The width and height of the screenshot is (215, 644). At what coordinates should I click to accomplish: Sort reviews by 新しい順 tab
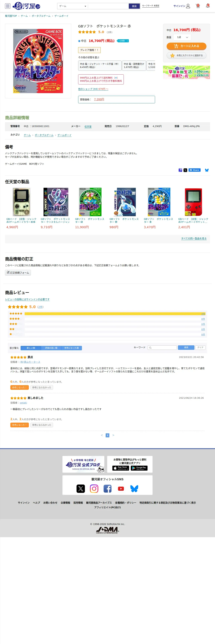click(31, 348)
